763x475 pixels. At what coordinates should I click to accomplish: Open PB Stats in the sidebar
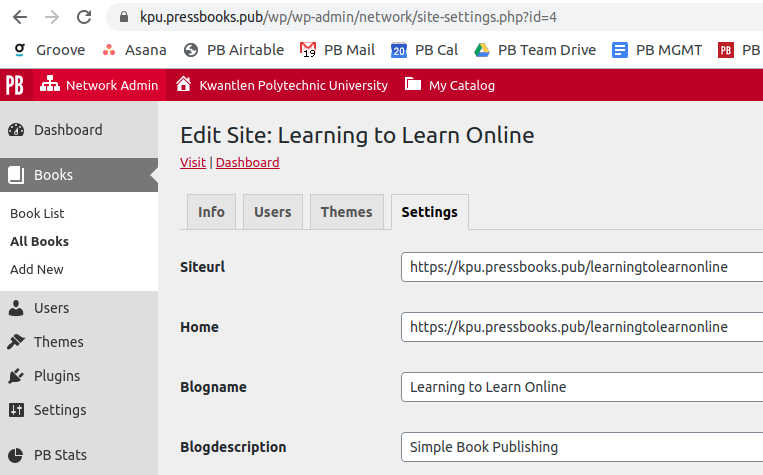(60, 455)
